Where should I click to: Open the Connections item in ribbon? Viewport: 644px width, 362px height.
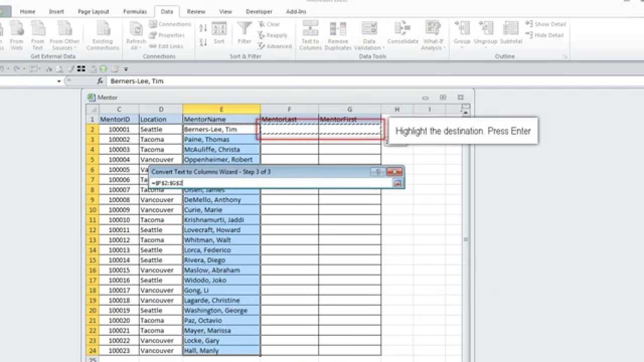[x=170, y=24]
